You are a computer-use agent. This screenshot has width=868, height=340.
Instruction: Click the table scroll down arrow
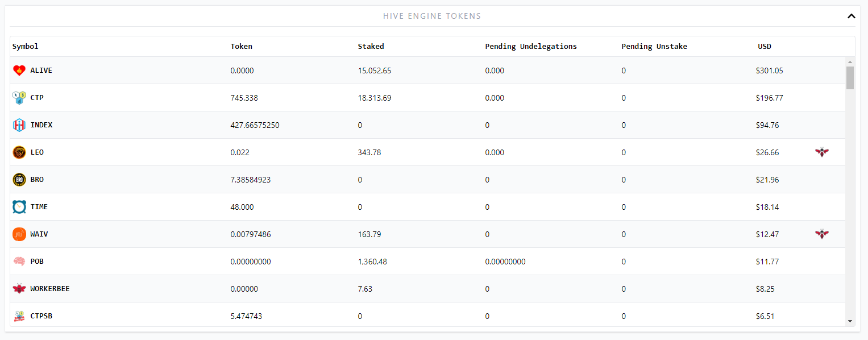[x=850, y=321]
